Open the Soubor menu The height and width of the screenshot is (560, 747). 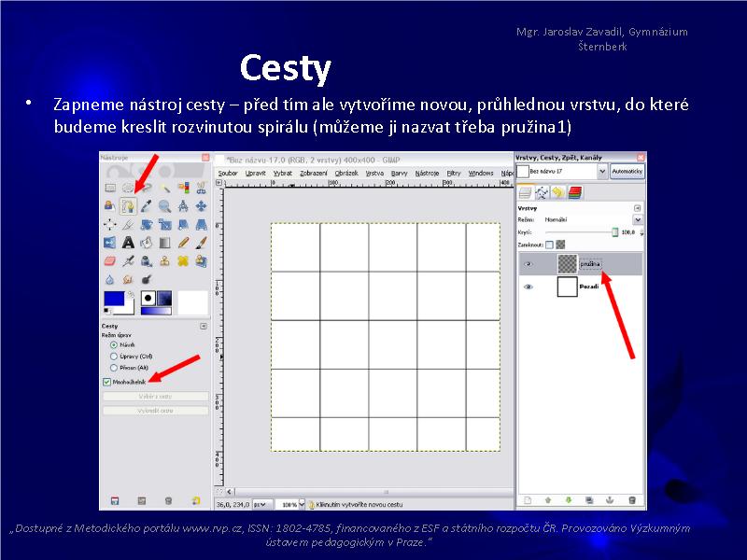pos(228,174)
